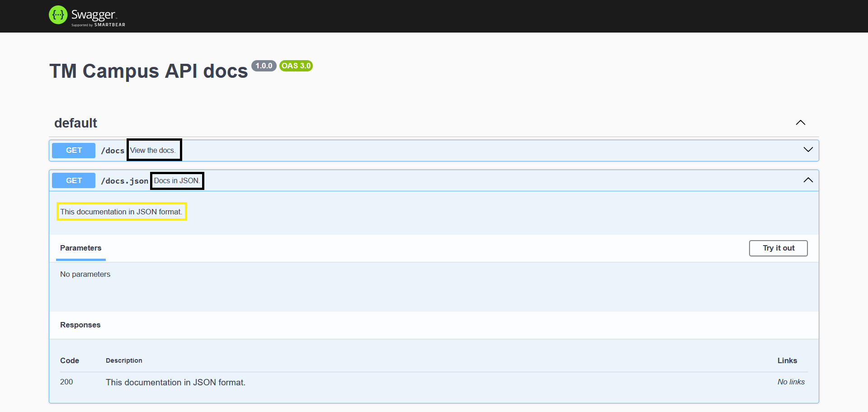Screen dimensions: 868x412
Task: Expand the /docs operation row
Action: pyautogui.click(x=808, y=150)
